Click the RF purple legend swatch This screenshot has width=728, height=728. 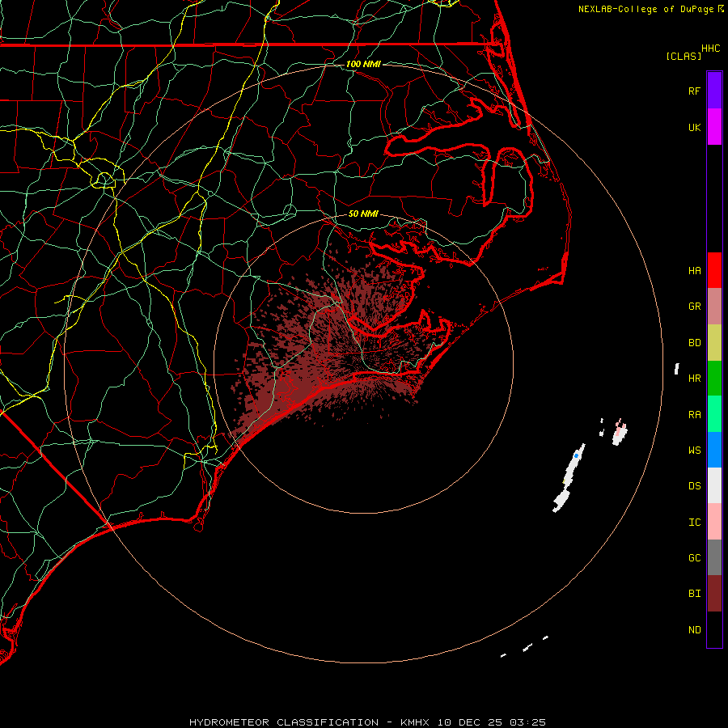pyautogui.click(x=714, y=91)
